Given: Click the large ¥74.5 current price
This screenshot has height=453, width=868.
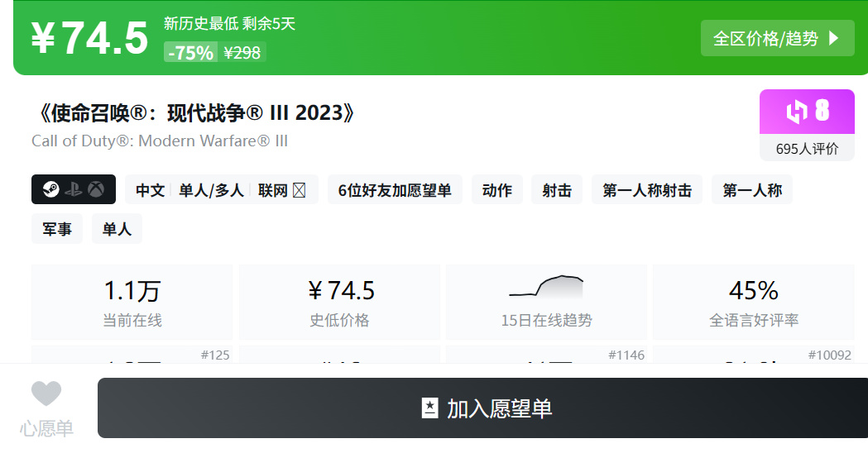Looking at the screenshot, I should click(x=89, y=38).
